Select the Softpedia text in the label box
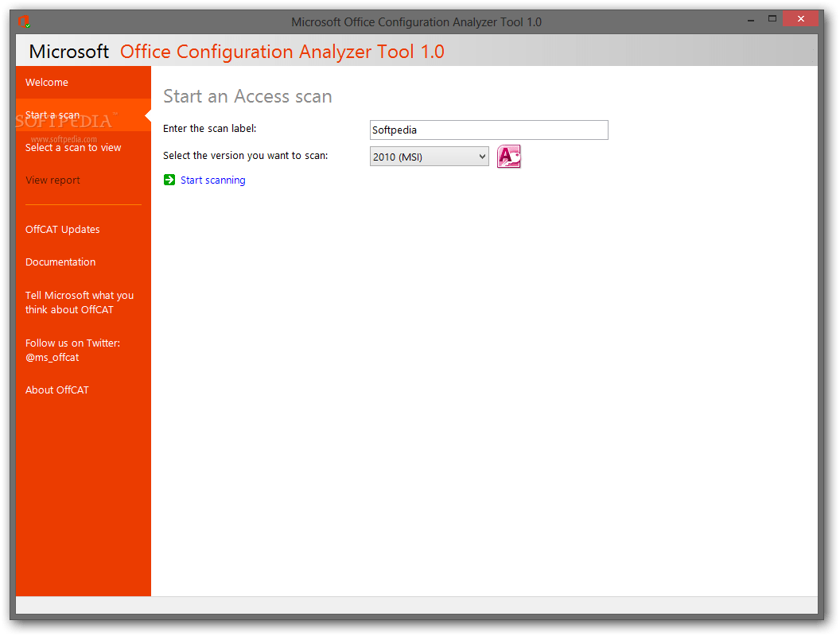The height and width of the screenshot is (636, 840). coord(395,130)
